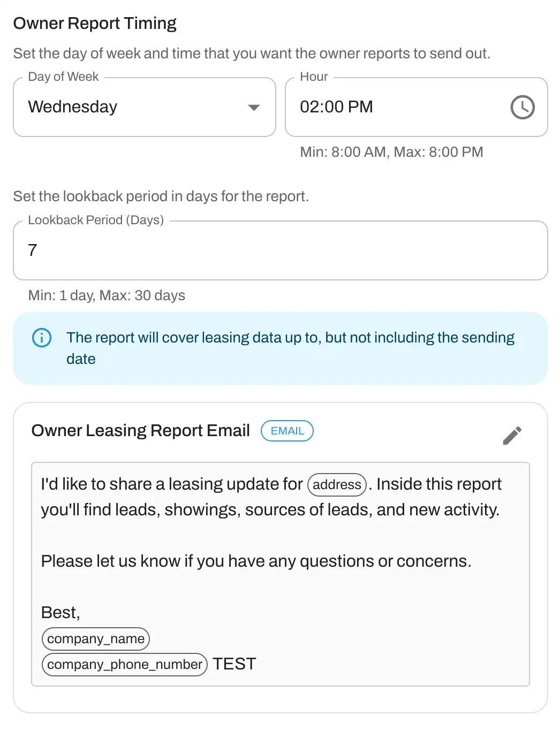Viewport: 560px width, 731px height.
Task: Select the address placeholder chip
Action: 336,485
